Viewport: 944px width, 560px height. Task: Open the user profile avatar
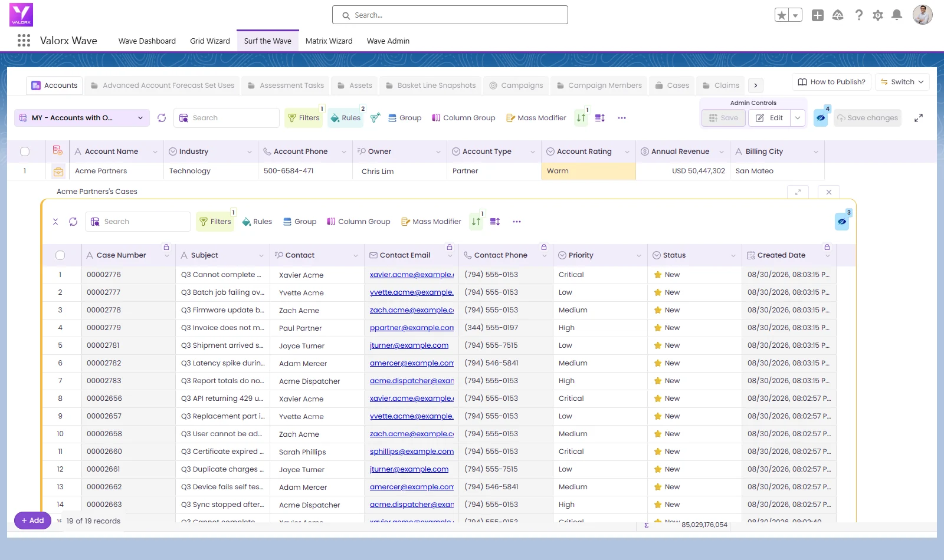click(923, 15)
